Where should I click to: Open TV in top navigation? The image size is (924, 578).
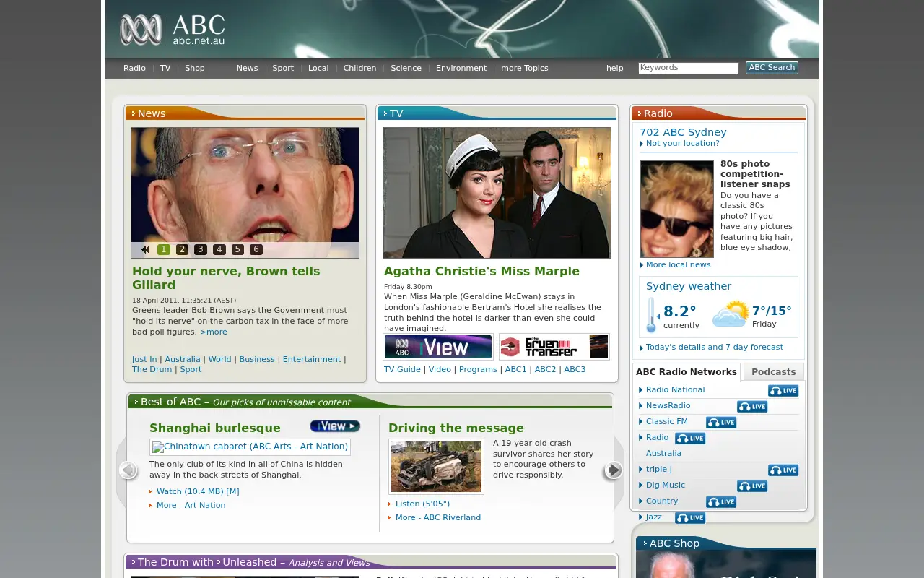[x=165, y=68]
